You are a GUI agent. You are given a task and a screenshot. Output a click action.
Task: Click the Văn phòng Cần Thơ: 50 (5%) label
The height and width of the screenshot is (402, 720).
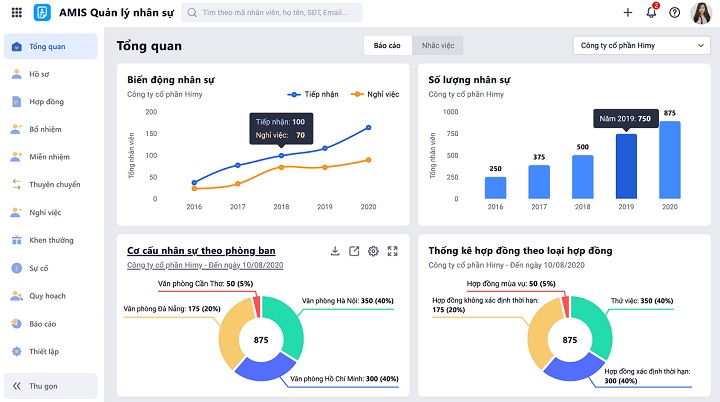coord(205,283)
